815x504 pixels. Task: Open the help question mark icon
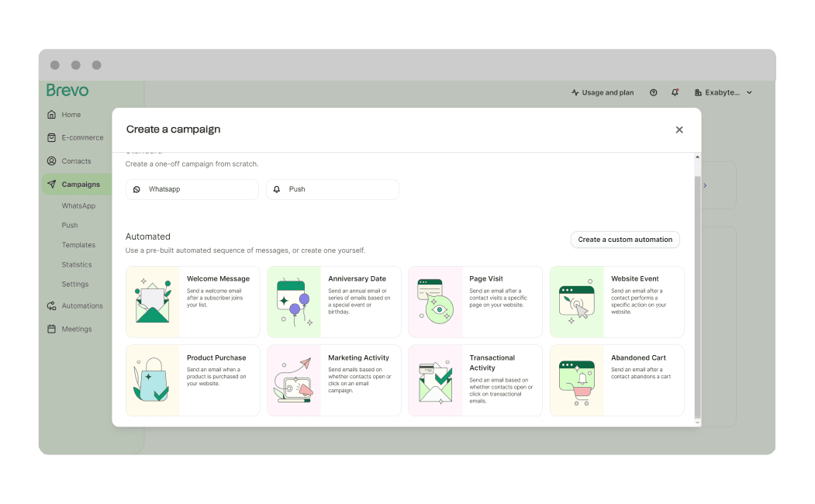(x=653, y=92)
